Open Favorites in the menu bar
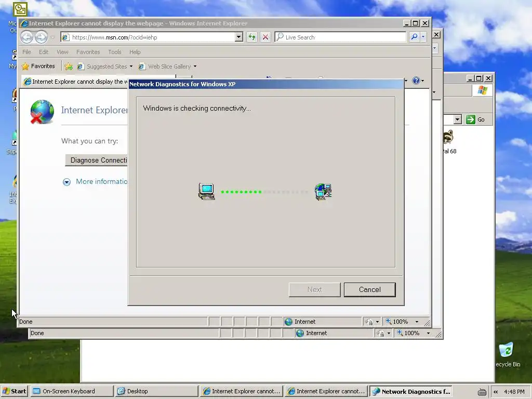 (x=88, y=52)
